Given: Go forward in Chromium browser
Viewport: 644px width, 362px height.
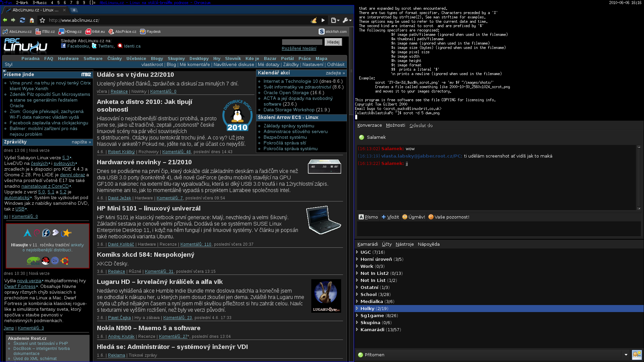Looking at the screenshot, I should [x=13, y=20].
